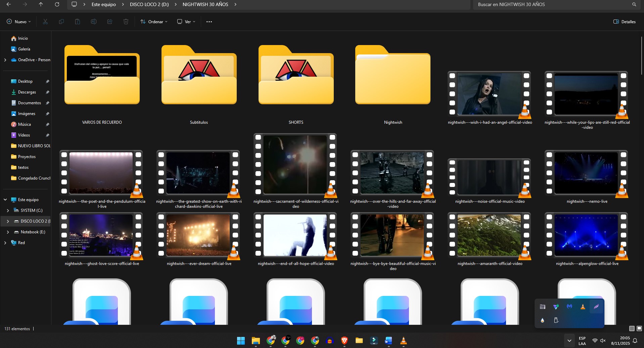Image resolution: width=644 pixels, height=348 pixels.
Task: Open the Nuevo new item menu
Action: (x=19, y=22)
